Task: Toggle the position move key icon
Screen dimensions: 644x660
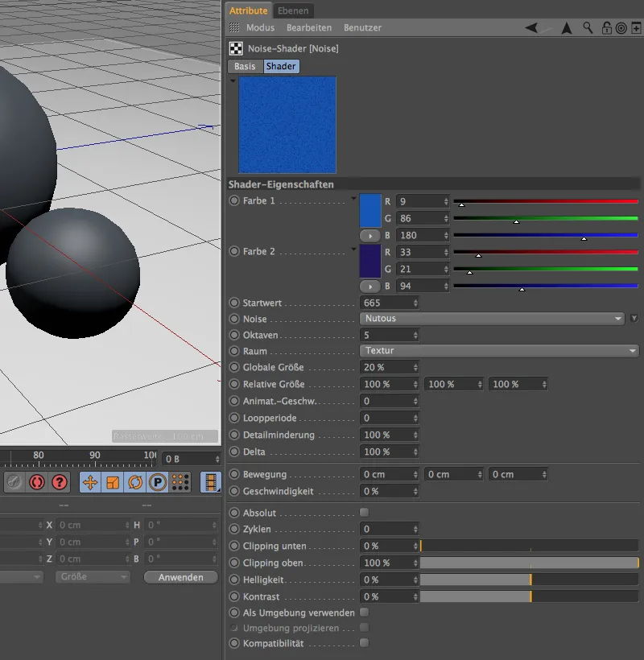Action: (x=90, y=482)
